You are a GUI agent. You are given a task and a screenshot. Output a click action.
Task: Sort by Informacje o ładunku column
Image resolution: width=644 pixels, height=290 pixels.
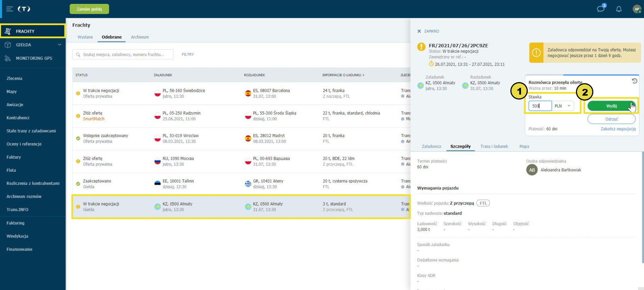click(343, 75)
